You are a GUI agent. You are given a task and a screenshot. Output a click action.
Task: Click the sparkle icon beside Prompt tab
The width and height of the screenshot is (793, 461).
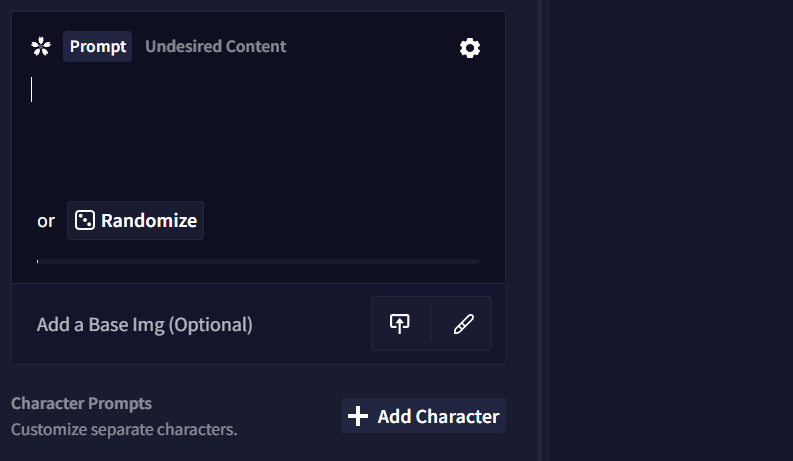40,46
